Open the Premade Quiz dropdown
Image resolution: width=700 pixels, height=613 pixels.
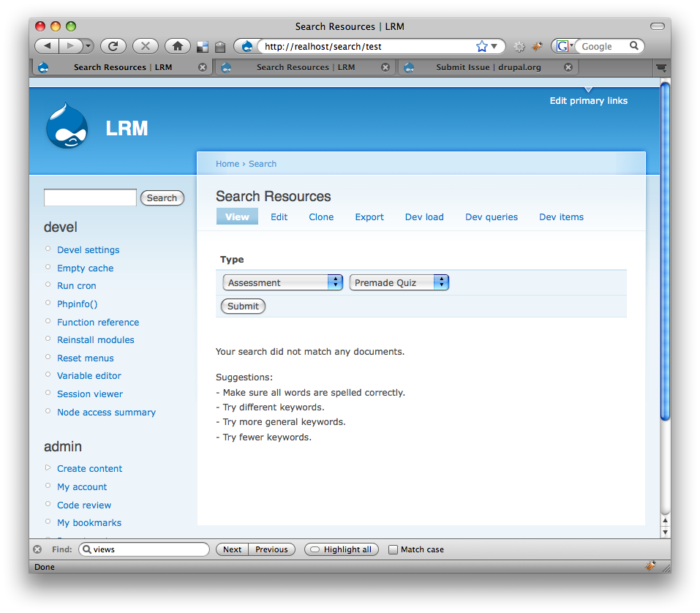coord(399,282)
